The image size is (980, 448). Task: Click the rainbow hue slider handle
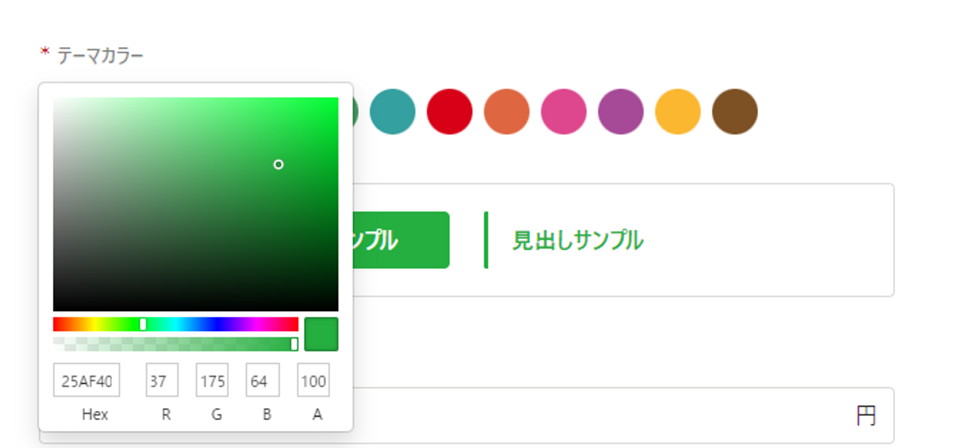[143, 325]
